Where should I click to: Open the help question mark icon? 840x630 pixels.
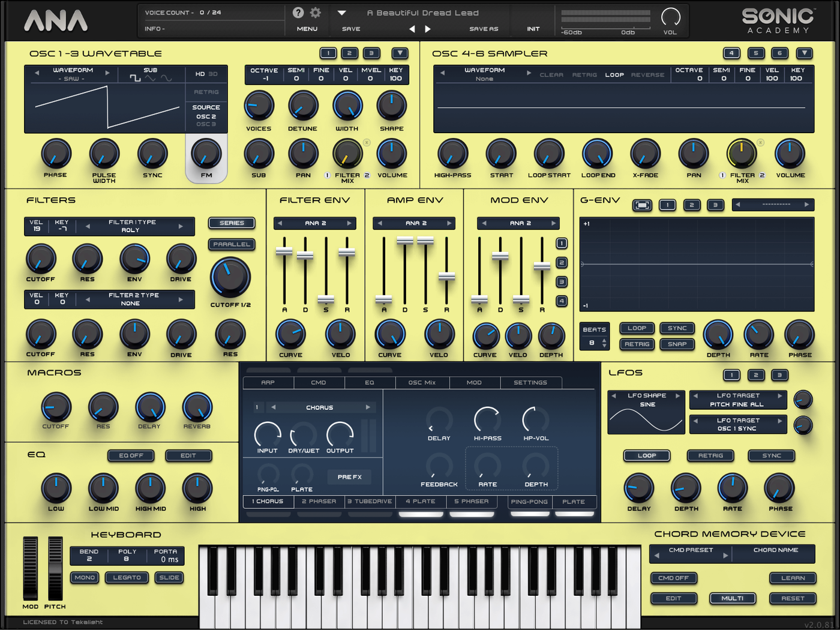298,13
